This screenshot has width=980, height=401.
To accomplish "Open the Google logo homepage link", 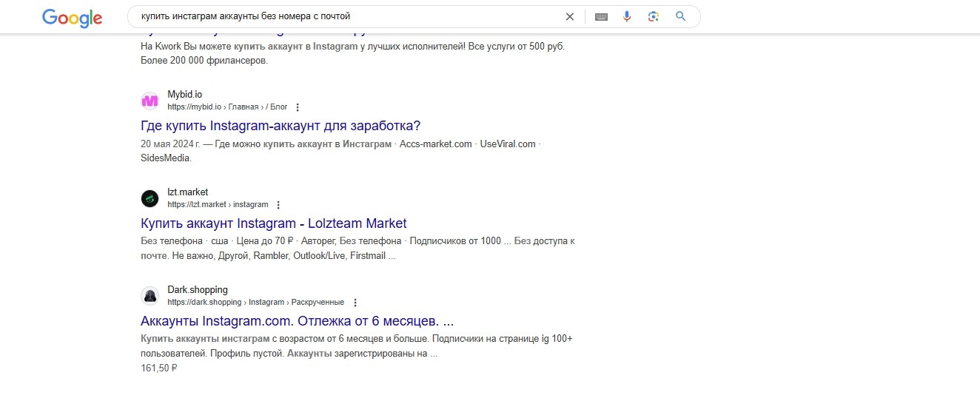I will 72,18.
